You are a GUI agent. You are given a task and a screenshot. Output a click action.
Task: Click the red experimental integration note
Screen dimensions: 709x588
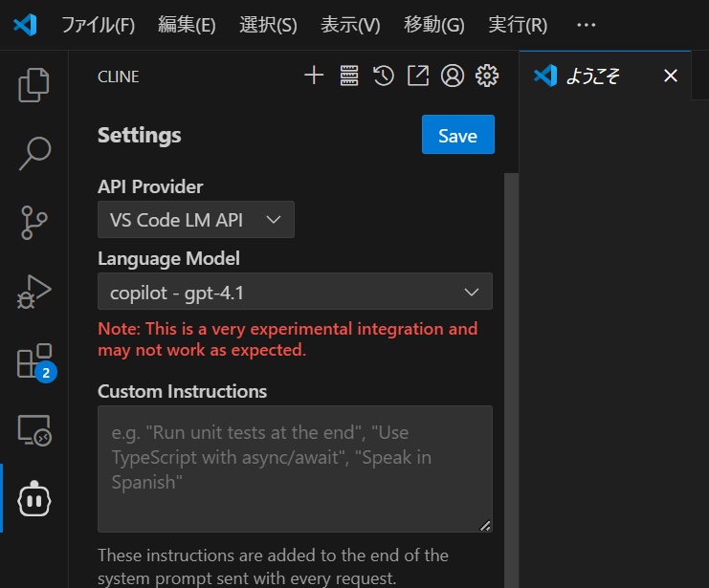tap(288, 339)
